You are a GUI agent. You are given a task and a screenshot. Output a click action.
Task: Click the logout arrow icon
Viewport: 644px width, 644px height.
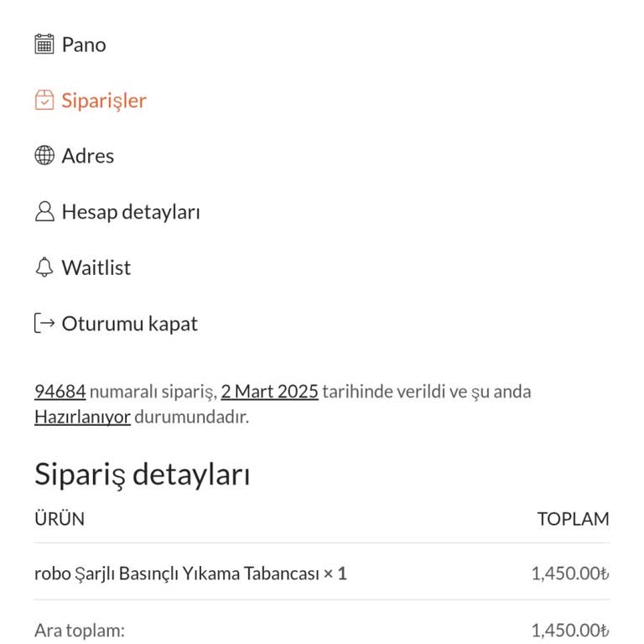click(x=44, y=324)
